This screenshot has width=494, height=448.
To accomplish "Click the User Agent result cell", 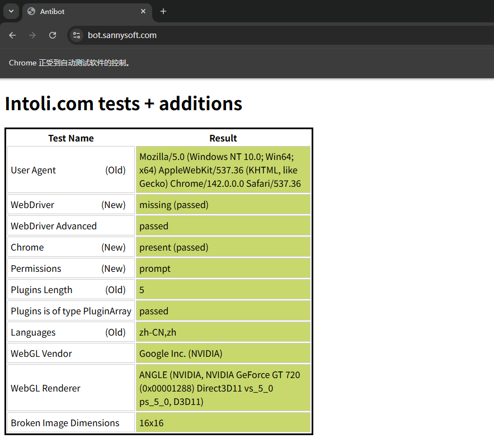I will (x=223, y=170).
